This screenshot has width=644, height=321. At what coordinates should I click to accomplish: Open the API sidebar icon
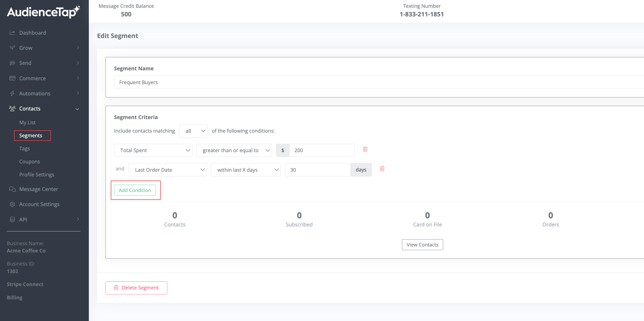[x=12, y=219]
